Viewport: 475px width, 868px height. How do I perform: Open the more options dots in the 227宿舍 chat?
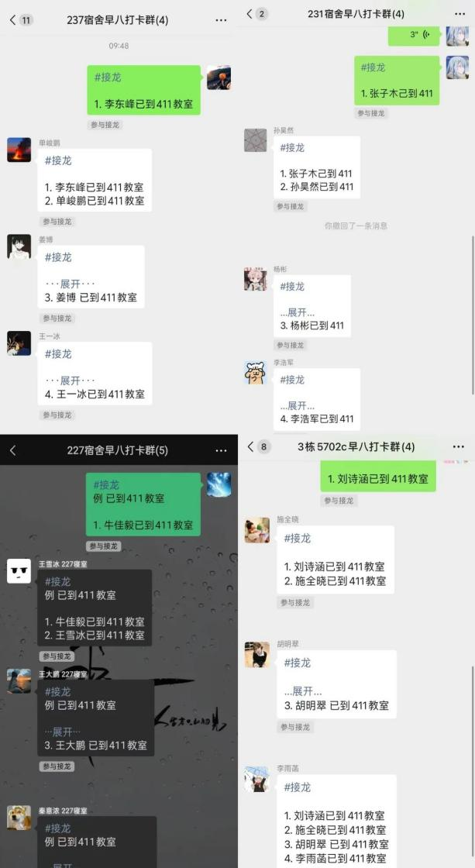221,450
